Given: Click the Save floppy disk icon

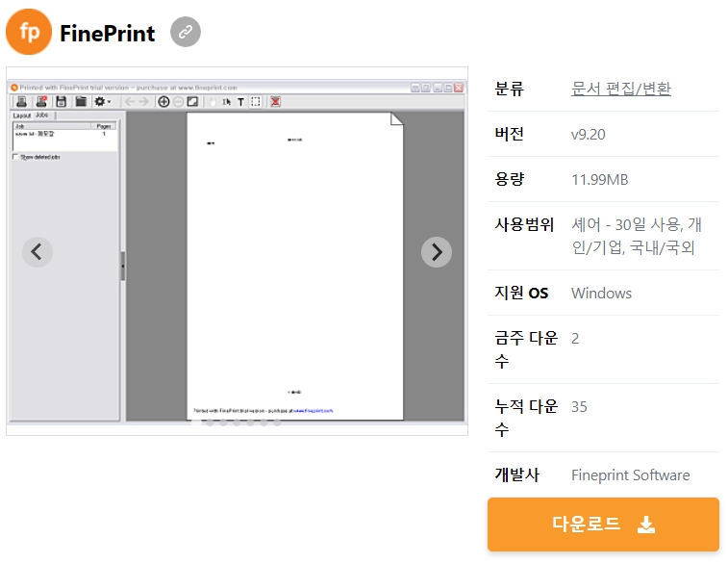Looking at the screenshot, I should click(62, 101).
